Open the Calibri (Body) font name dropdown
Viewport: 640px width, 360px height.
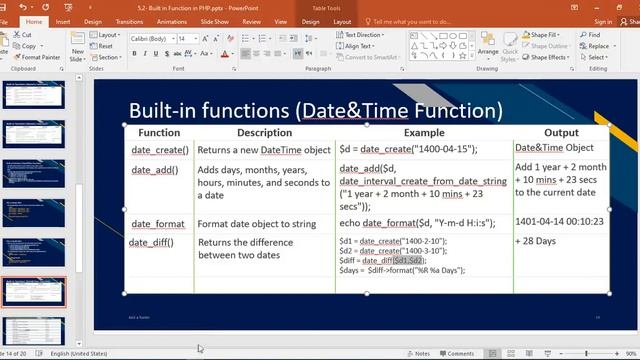(173, 39)
